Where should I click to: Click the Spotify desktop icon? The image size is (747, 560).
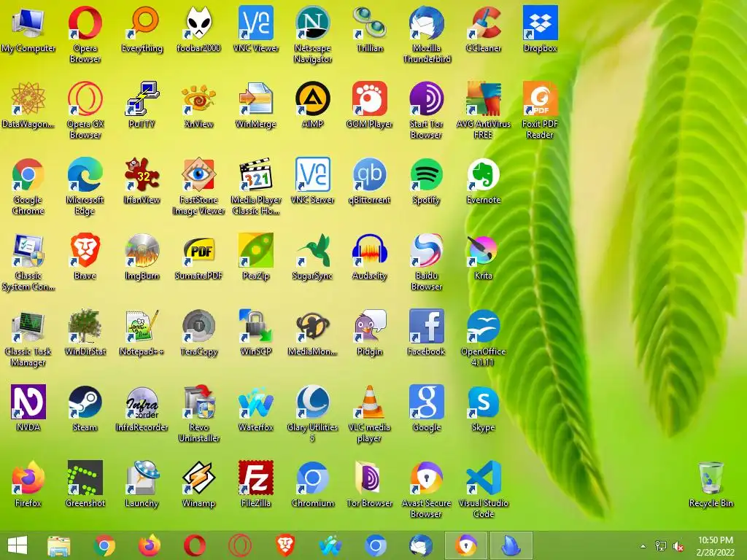[x=426, y=181]
